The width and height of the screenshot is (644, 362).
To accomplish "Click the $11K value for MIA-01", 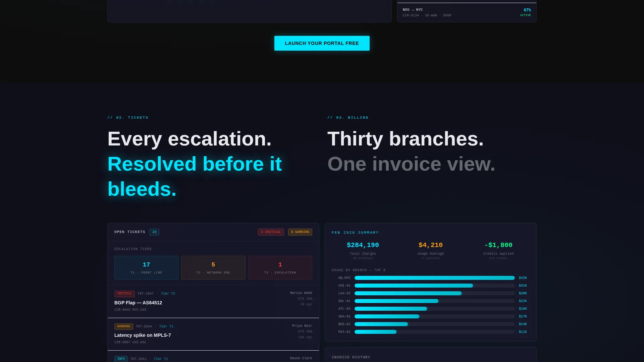I will coord(523,332).
